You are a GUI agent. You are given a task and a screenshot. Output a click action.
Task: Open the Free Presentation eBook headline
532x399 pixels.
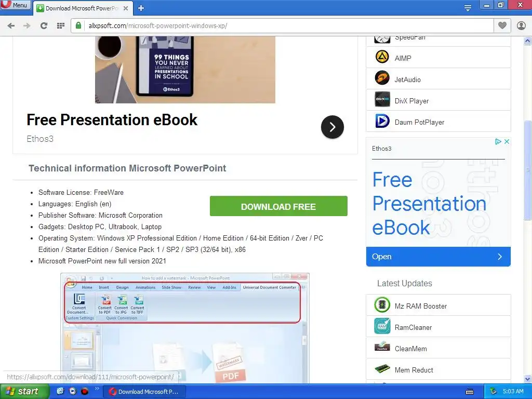[x=112, y=120]
